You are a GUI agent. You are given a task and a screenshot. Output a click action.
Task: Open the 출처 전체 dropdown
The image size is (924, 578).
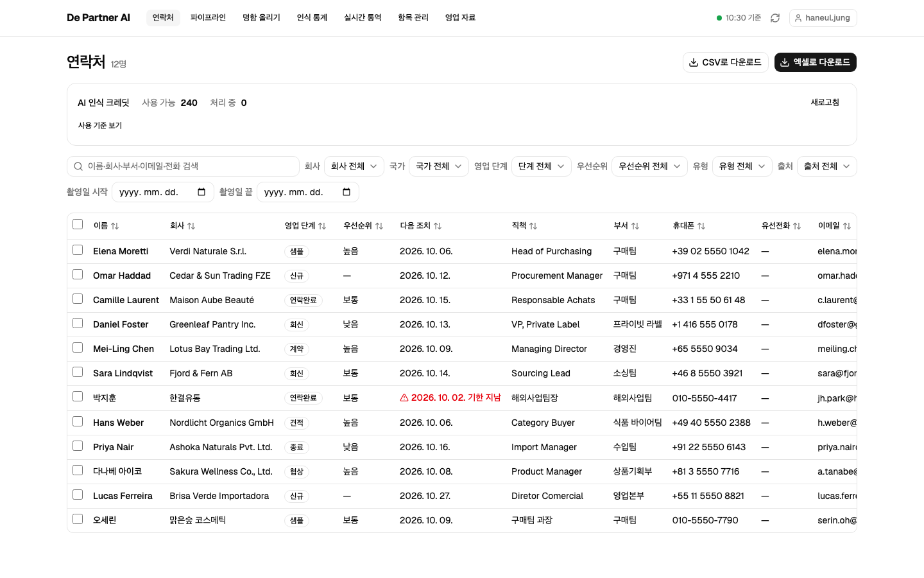tap(827, 166)
